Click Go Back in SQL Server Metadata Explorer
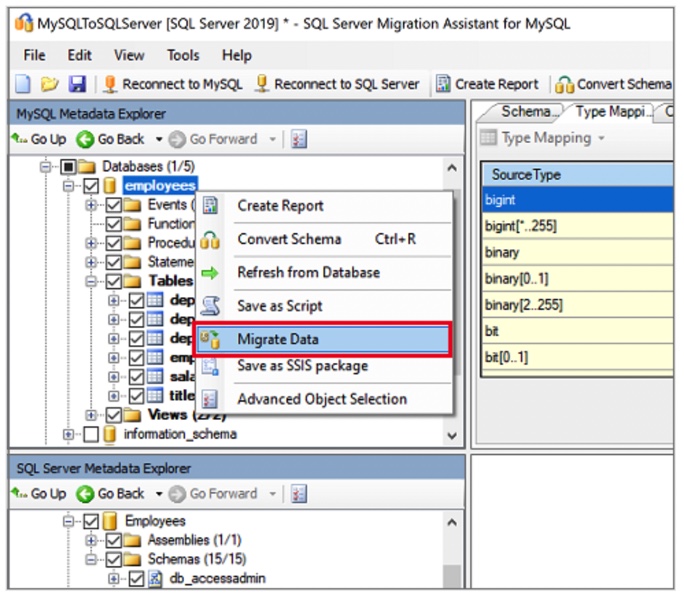684x599 pixels. 110,493
